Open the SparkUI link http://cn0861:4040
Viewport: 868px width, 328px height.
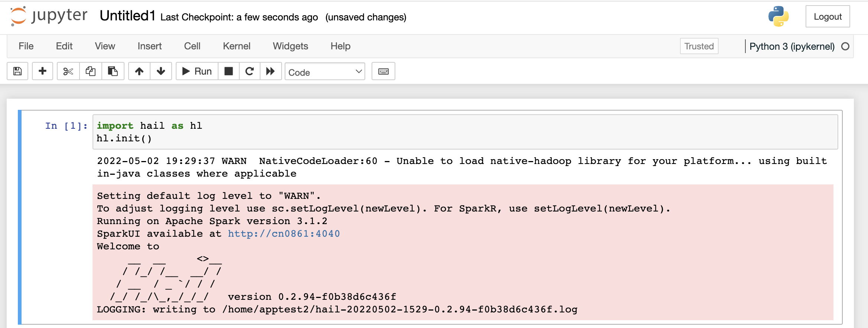click(x=284, y=233)
